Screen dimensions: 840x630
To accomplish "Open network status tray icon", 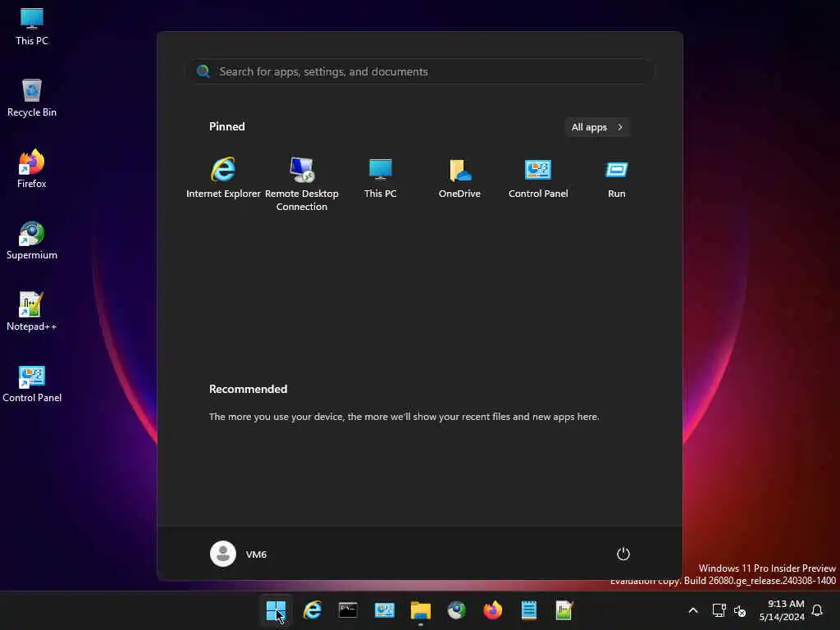I will pyautogui.click(x=719, y=610).
